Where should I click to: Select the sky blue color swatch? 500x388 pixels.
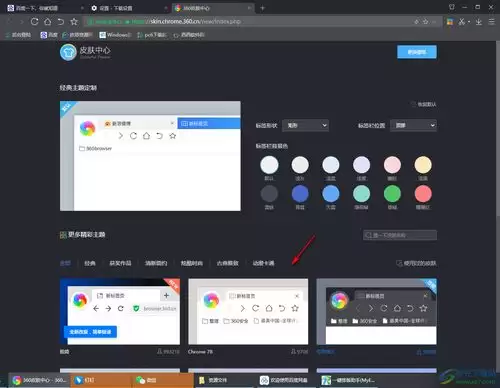point(331,194)
